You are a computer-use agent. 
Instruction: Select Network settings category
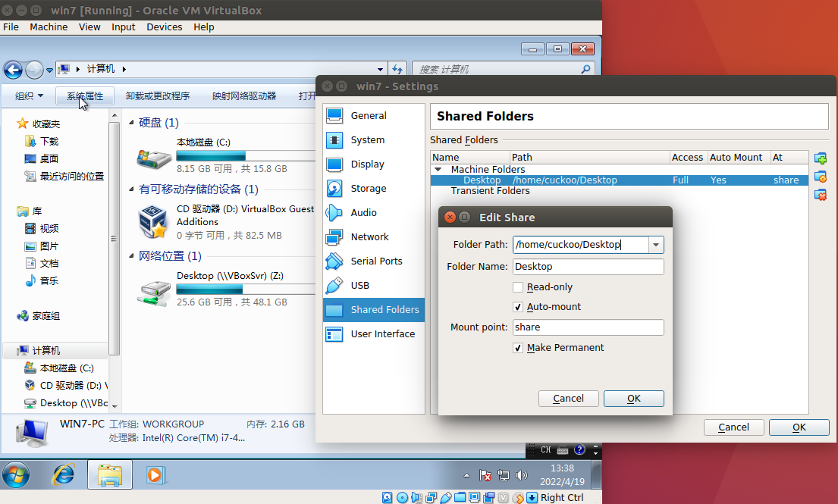coord(369,237)
